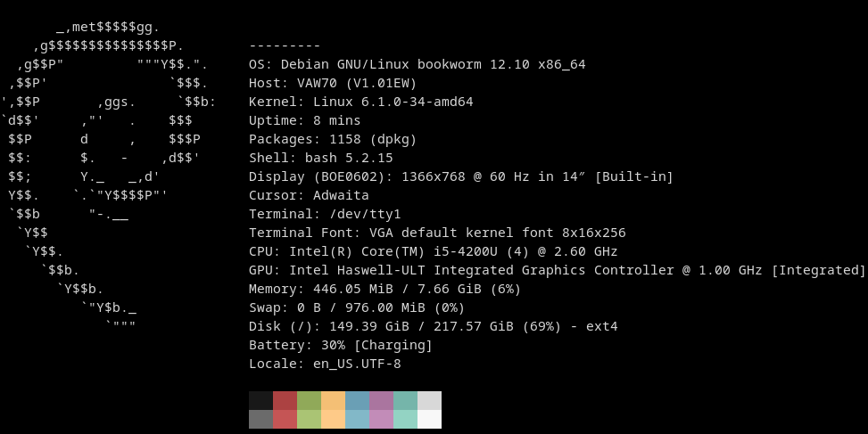Click the bottom-row light green swatch

point(309,419)
